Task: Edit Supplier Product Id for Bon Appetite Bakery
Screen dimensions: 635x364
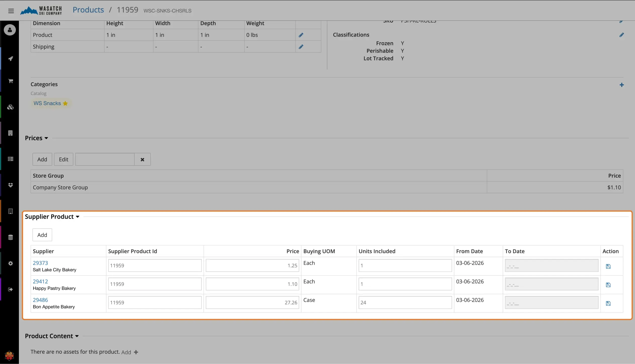Action: (155, 303)
